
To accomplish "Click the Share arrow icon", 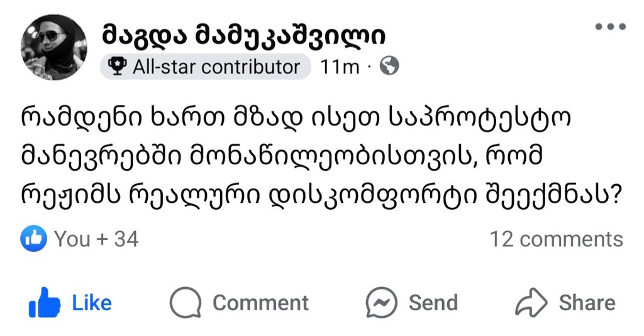I will tap(531, 303).
